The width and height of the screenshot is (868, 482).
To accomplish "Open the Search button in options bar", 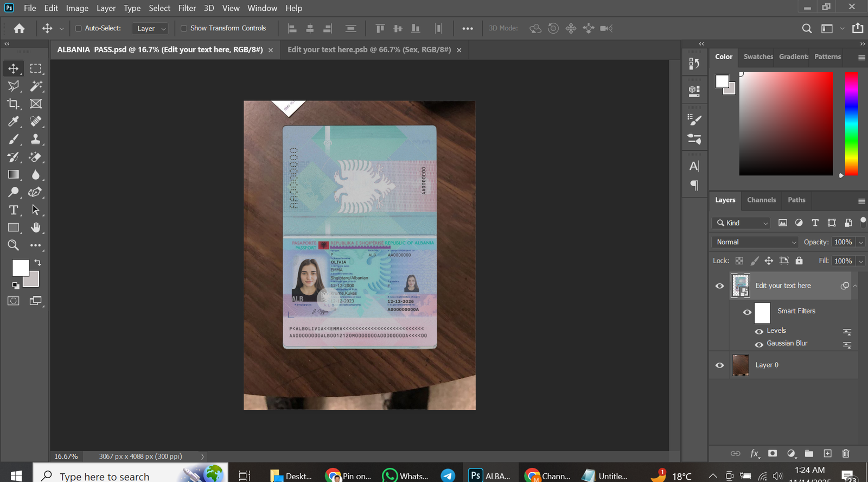I will click(807, 28).
